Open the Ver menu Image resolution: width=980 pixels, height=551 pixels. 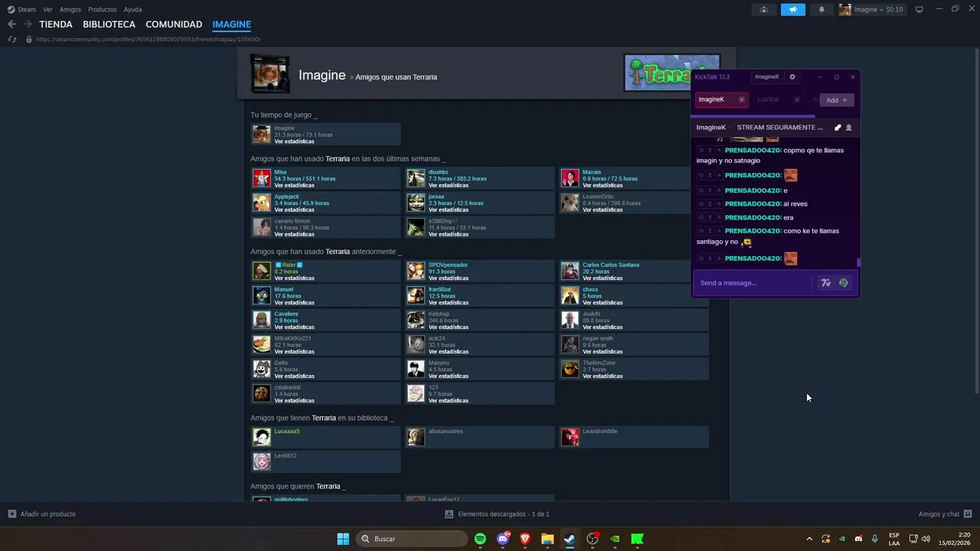coord(47,9)
